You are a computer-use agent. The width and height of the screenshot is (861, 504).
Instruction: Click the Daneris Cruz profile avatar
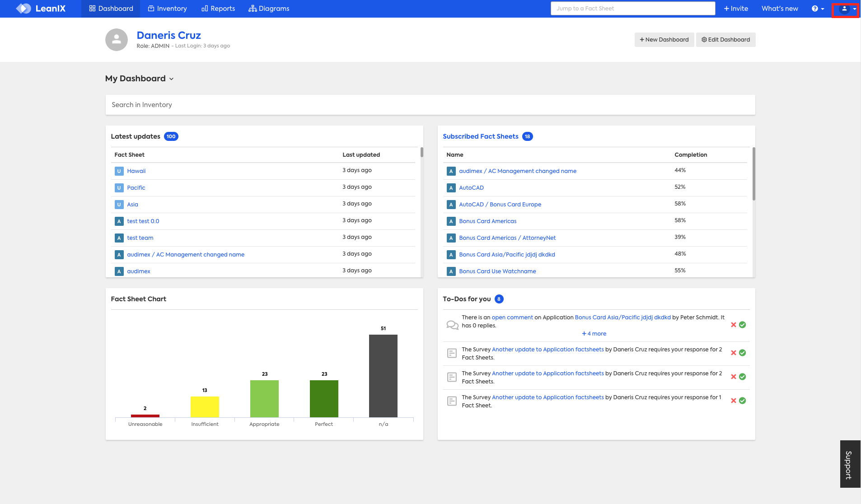[x=117, y=40]
